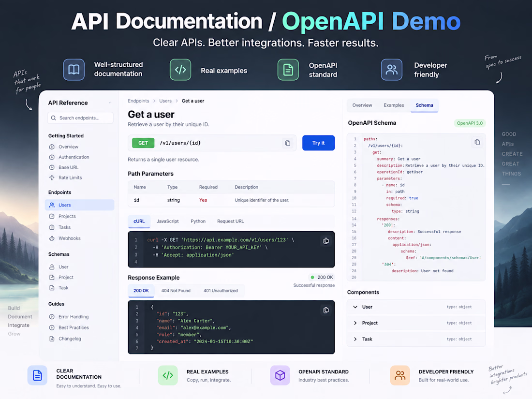
Task: Open the Best Practices guide
Action: 74,327
